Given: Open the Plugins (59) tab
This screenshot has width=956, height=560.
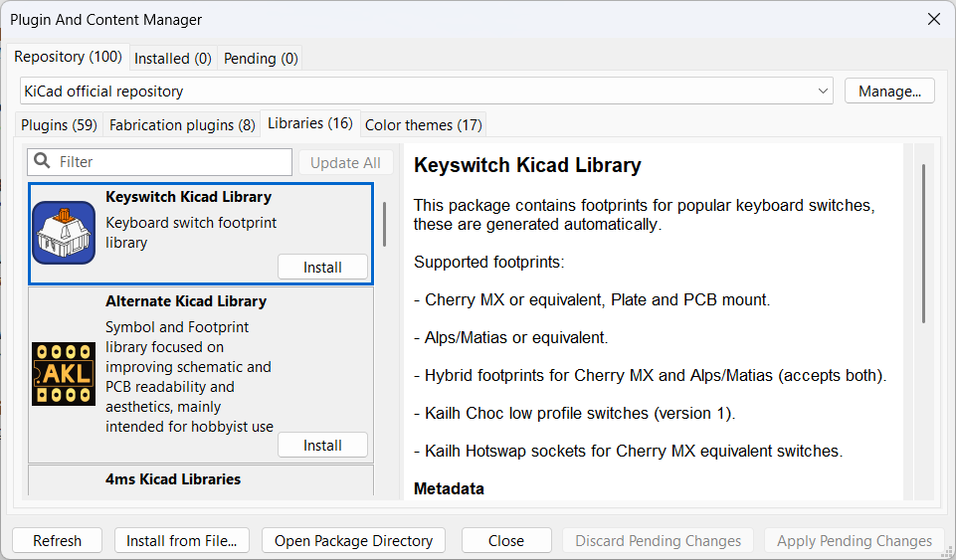Looking at the screenshot, I should click(59, 125).
